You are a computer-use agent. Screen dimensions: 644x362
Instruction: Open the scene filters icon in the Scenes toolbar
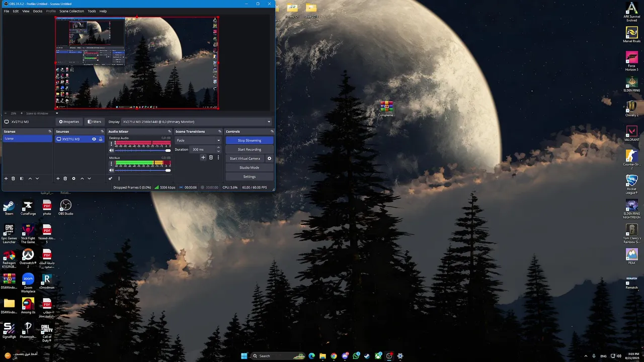21,178
